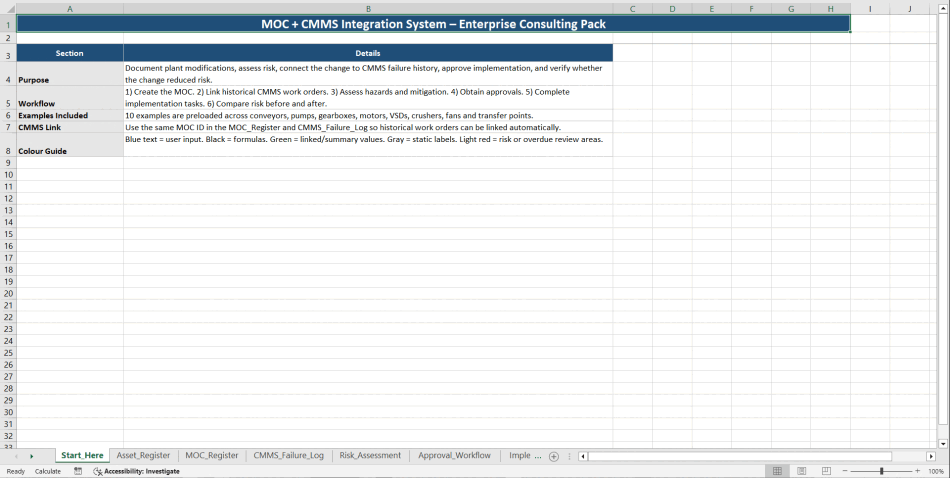Open the Risk_Assessment sheet tab
950x478 pixels.
[370, 456]
